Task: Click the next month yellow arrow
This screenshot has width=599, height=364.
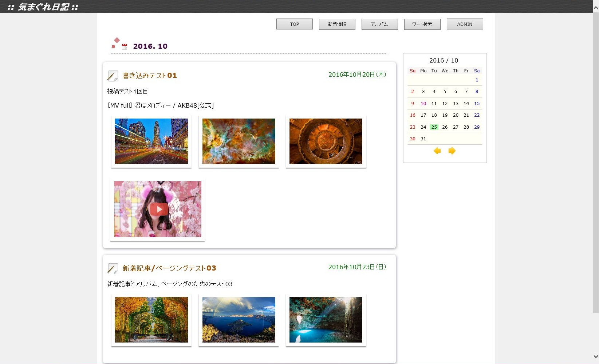Action: [452, 151]
